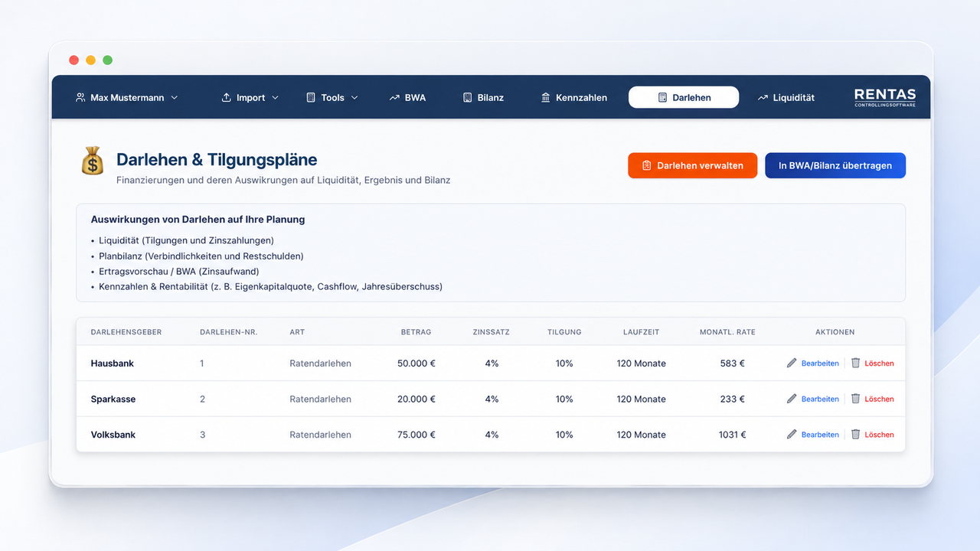Screen dimensions: 980x551
Task: Select the Darlehen tab
Action: (x=684, y=97)
